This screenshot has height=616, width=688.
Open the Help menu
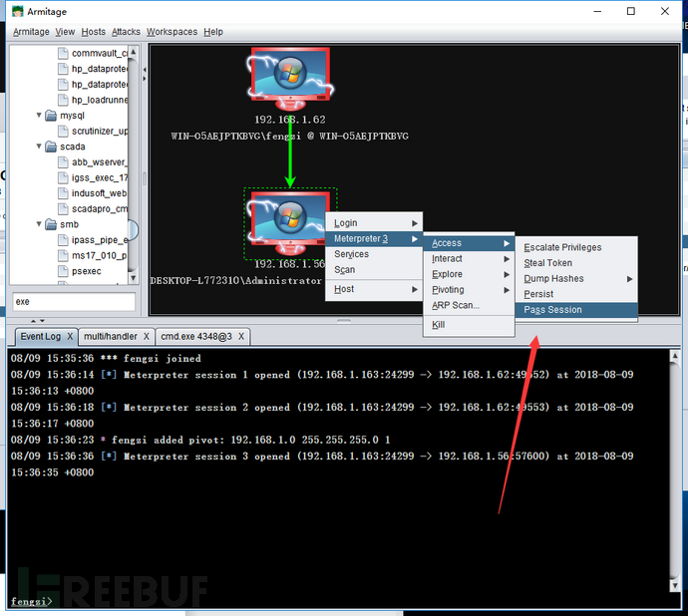[x=213, y=32]
